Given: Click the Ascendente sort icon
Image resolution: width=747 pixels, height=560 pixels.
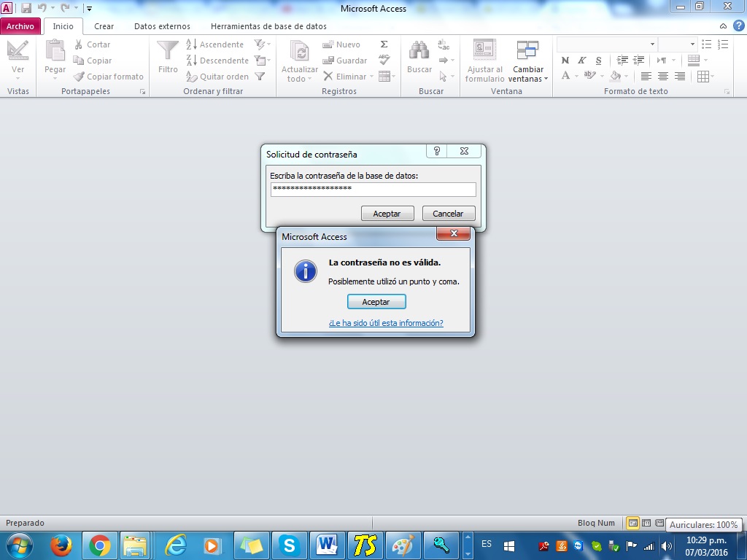Looking at the screenshot, I should point(192,44).
